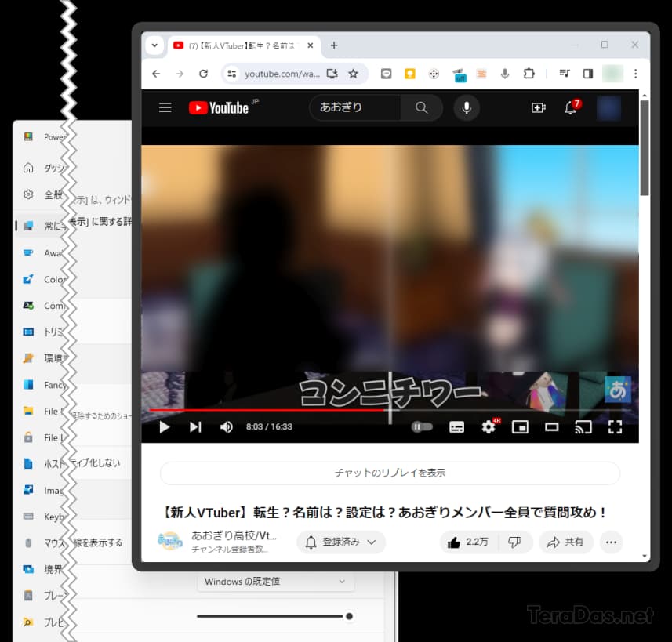
Task: Open the あおぎり高校/Vt... channel name link
Action: tap(234, 535)
